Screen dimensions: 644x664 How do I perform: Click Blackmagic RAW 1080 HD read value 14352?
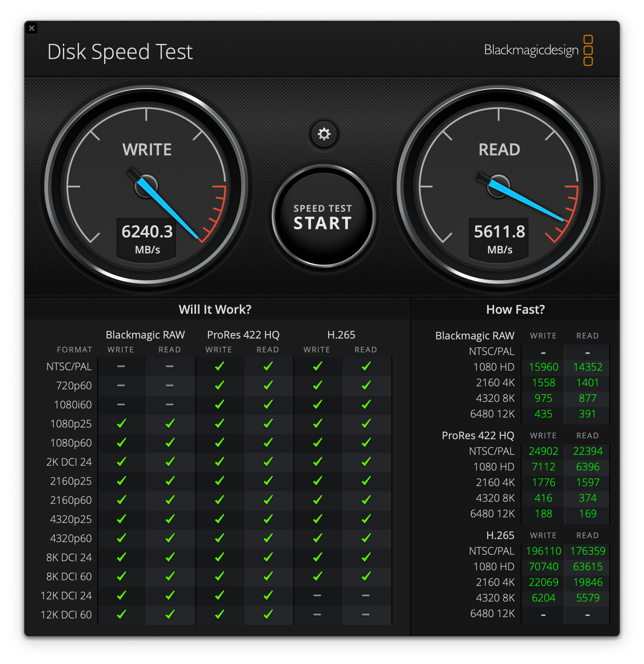(x=588, y=367)
